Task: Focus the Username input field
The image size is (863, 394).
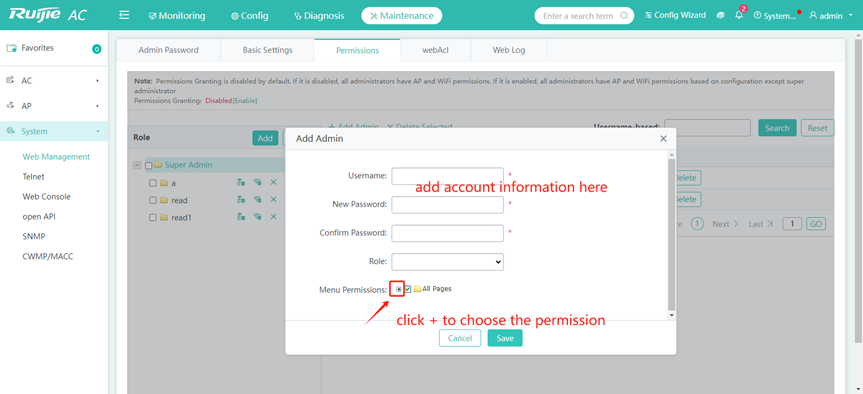Action: pyautogui.click(x=447, y=176)
